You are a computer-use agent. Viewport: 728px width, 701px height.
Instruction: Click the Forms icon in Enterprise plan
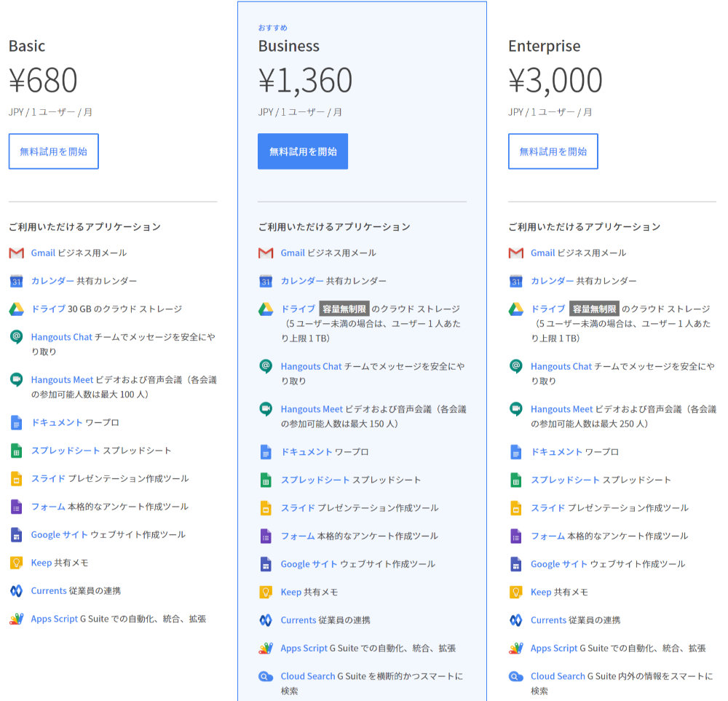click(516, 536)
